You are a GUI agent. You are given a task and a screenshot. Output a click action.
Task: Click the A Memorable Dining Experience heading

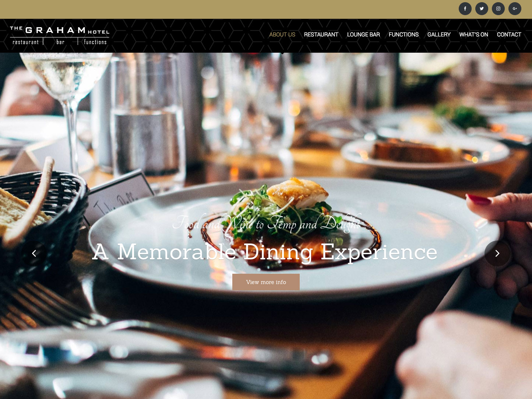(265, 252)
